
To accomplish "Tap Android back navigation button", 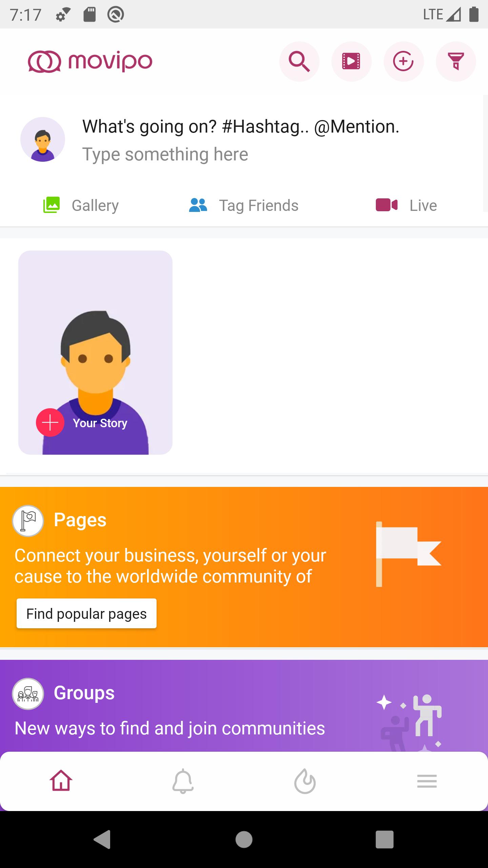I will coord(102,840).
